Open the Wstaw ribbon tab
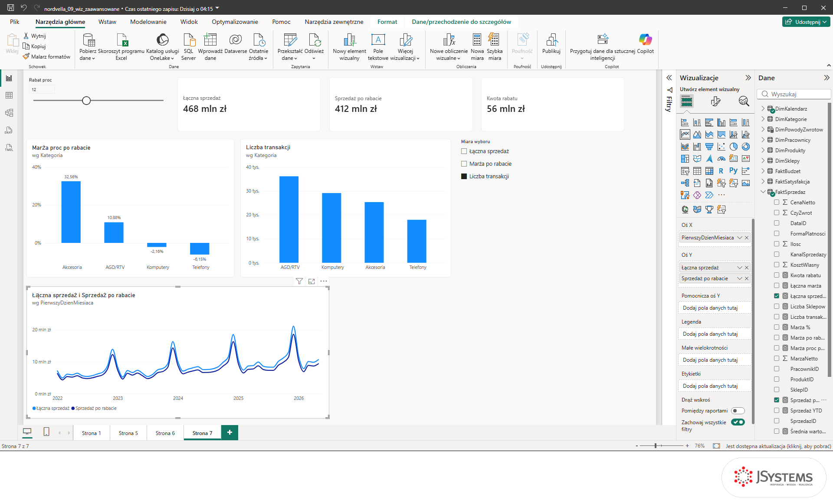 [107, 22]
